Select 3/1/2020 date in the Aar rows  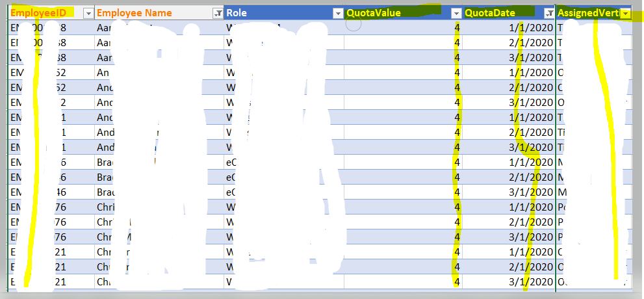click(532, 57)
